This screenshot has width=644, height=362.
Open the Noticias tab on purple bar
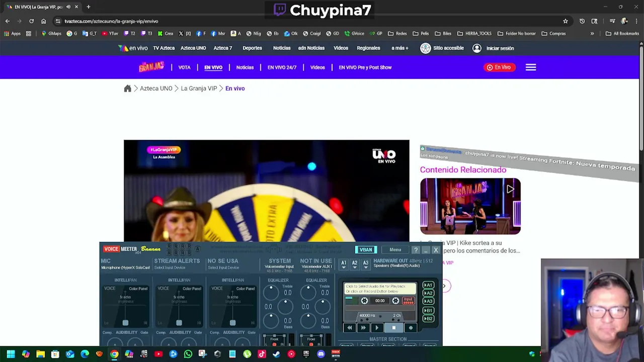point(245,67)
